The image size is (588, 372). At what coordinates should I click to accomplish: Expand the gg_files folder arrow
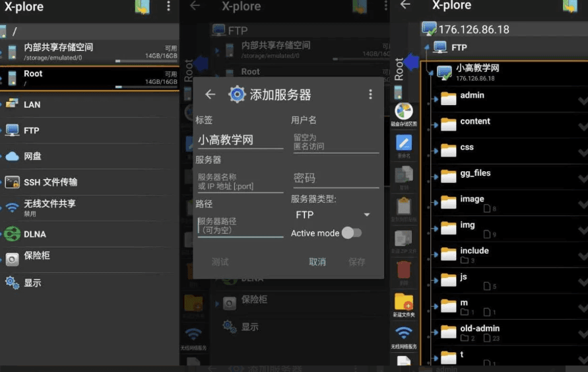tap(436, 177)
